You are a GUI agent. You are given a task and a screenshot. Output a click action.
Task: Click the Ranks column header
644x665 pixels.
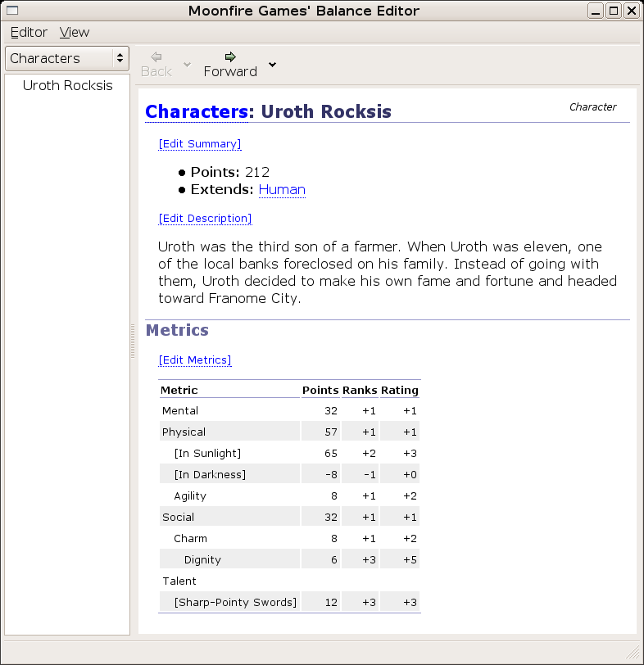pos(360,390)
